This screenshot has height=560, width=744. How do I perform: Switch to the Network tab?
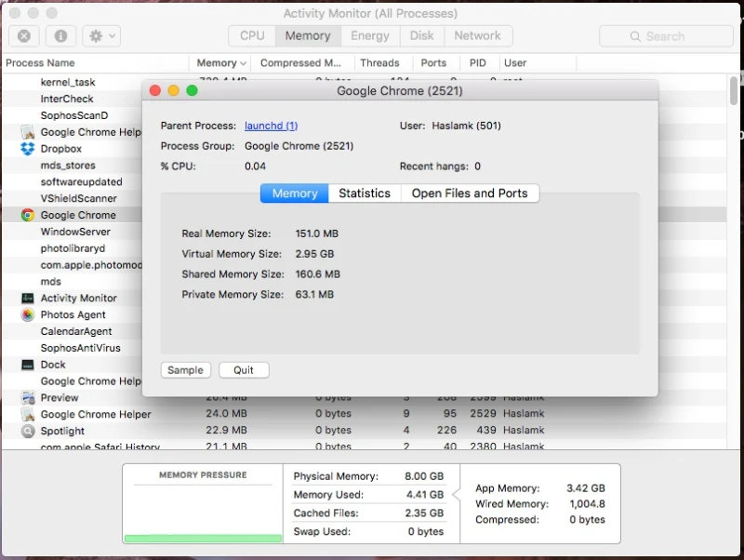(x=478, y=35)
